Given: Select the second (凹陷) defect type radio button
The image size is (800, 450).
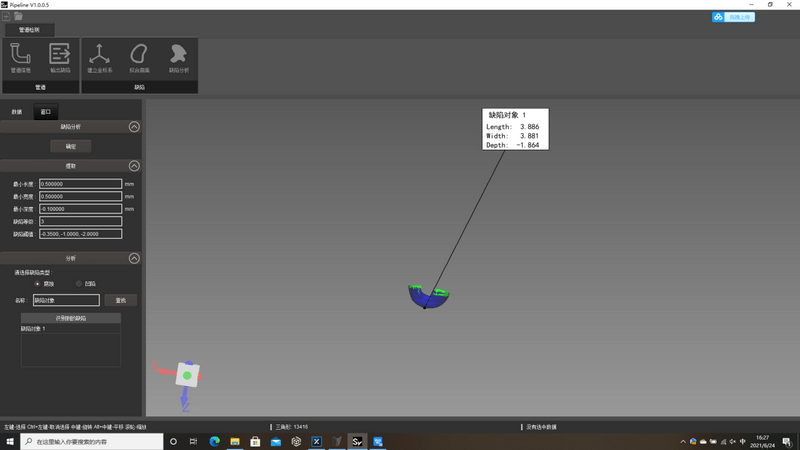Looking at the screenshot, I should click(79, 283).
